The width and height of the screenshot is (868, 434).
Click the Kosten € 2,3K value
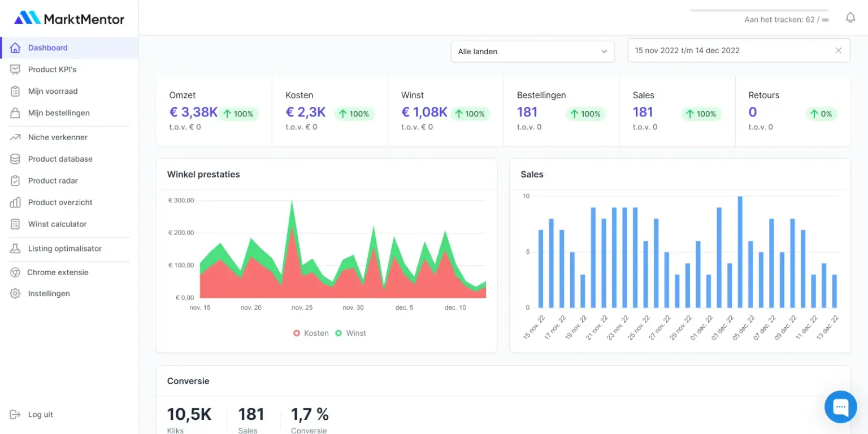click(306, 112)
